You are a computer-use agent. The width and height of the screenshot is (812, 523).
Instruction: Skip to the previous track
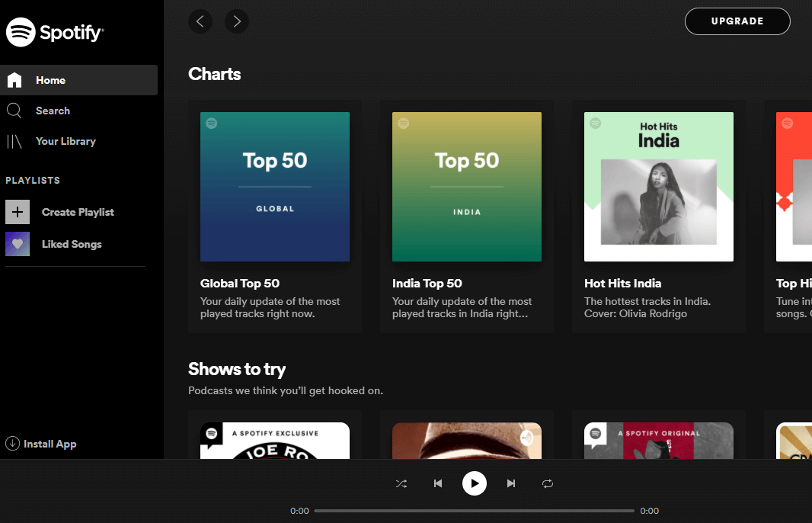coord(438,483)
